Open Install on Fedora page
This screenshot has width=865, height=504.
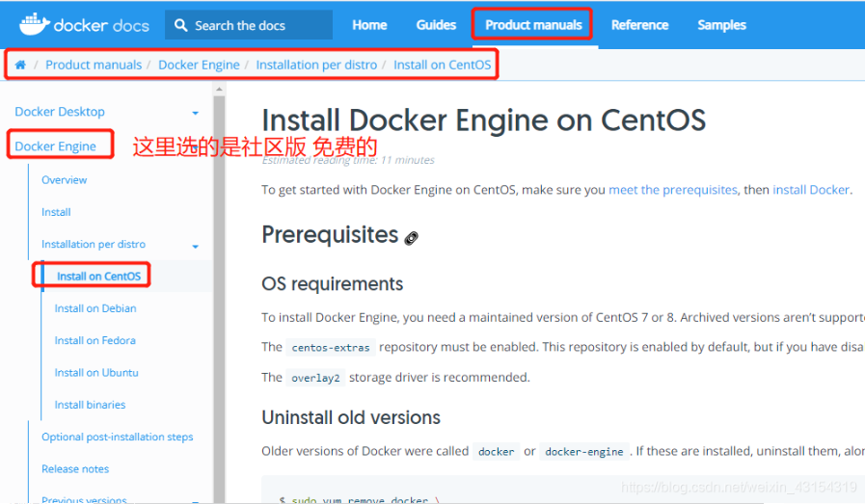click(x=95, y=340)
